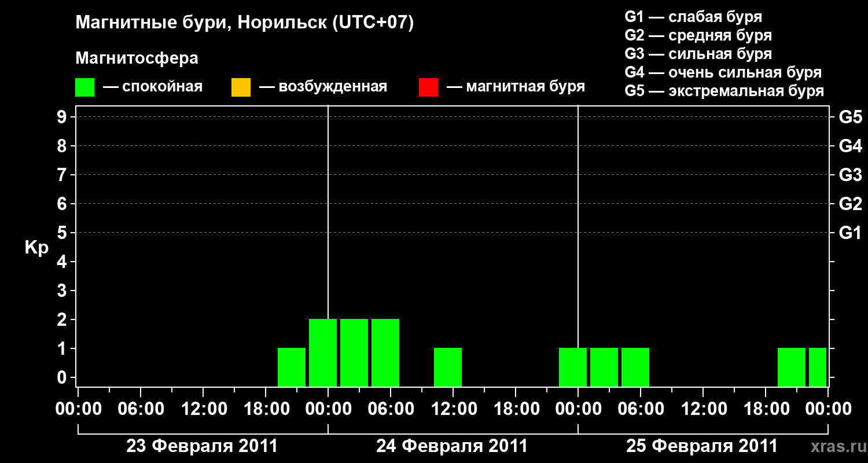The height and width of the screenshot is (463, 868).
Task: Click the '23 Февраля 2011' date label
Action: pyautogui.click(x=202, y=446)
